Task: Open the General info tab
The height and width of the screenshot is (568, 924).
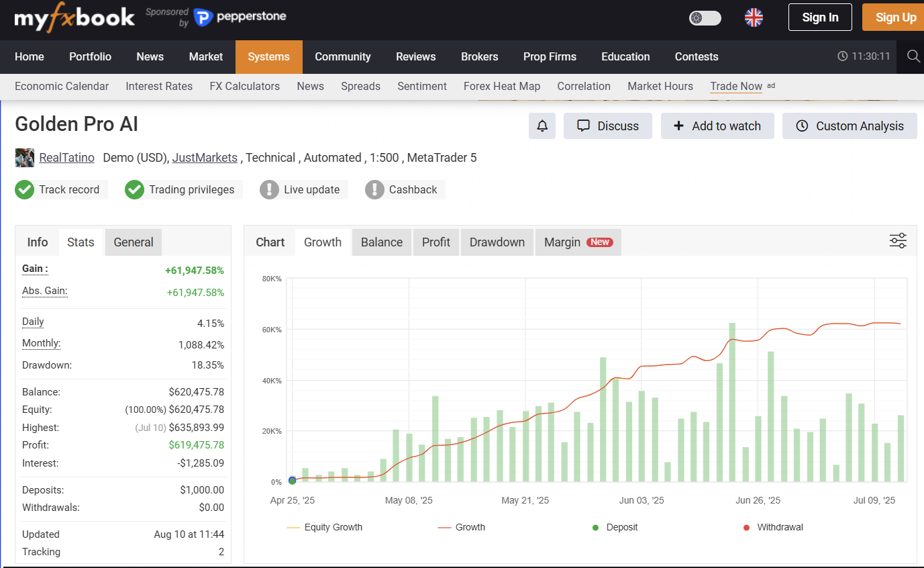Action: click(x=134, y=242)
